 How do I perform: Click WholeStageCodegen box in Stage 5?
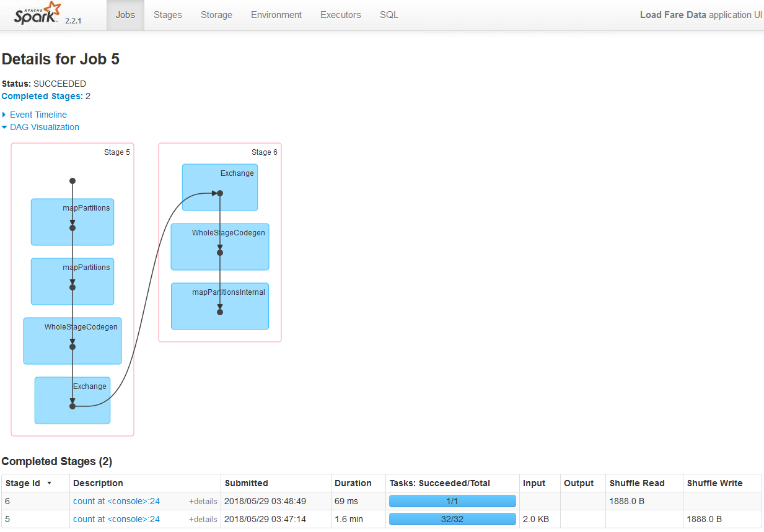pyautogui.click(x=72, y=341)
